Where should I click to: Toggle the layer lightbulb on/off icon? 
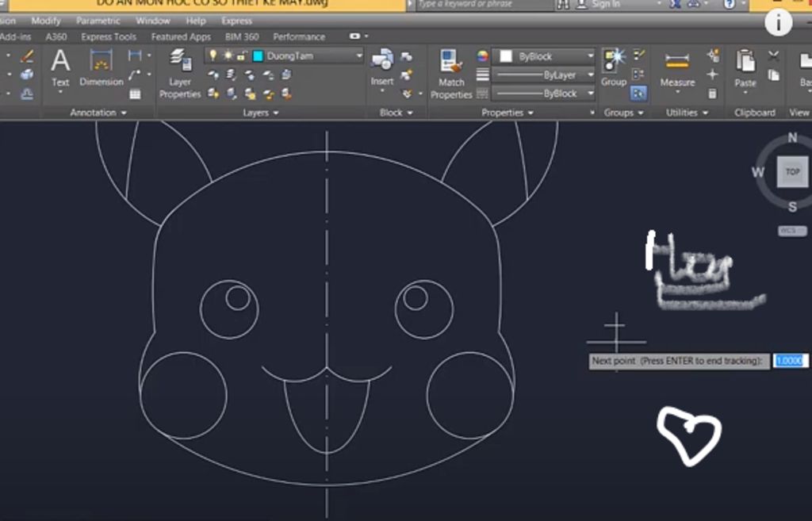[x=213, y=56]
